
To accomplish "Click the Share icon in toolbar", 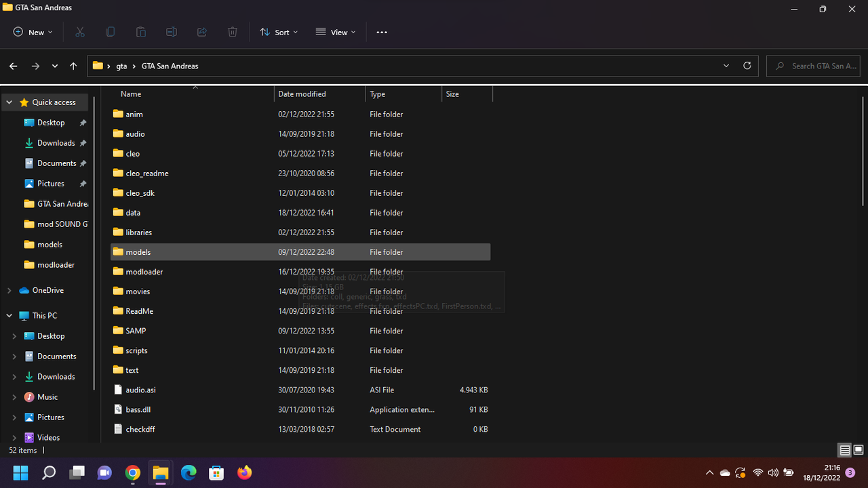I will (202, 32).
